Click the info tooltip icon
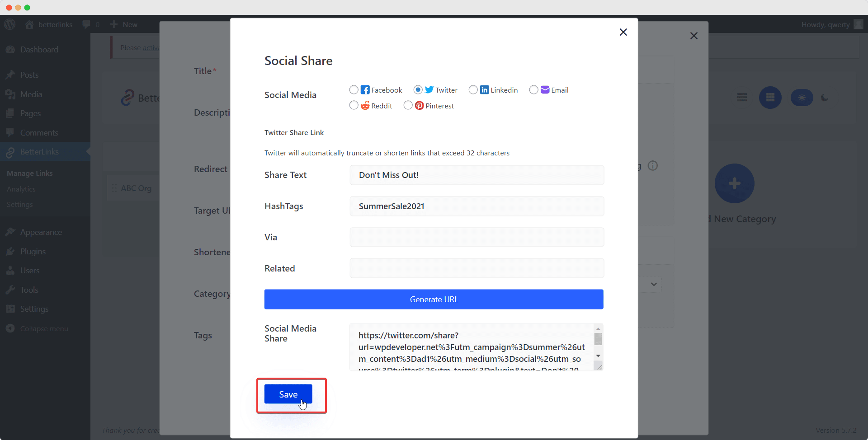Screen dimensions: 868x440 point(653,166)
